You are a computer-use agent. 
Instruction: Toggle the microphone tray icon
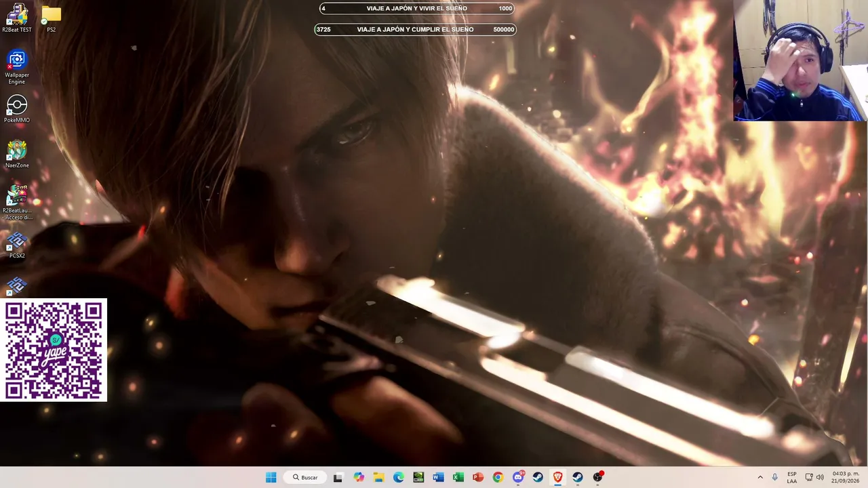tap(774, 477)
